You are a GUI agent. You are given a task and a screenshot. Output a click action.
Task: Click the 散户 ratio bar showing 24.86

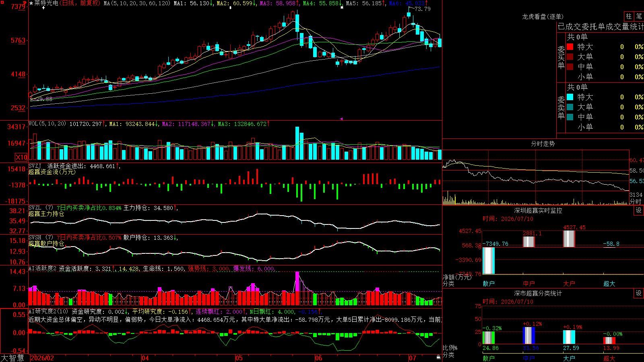tap(489, 338)
